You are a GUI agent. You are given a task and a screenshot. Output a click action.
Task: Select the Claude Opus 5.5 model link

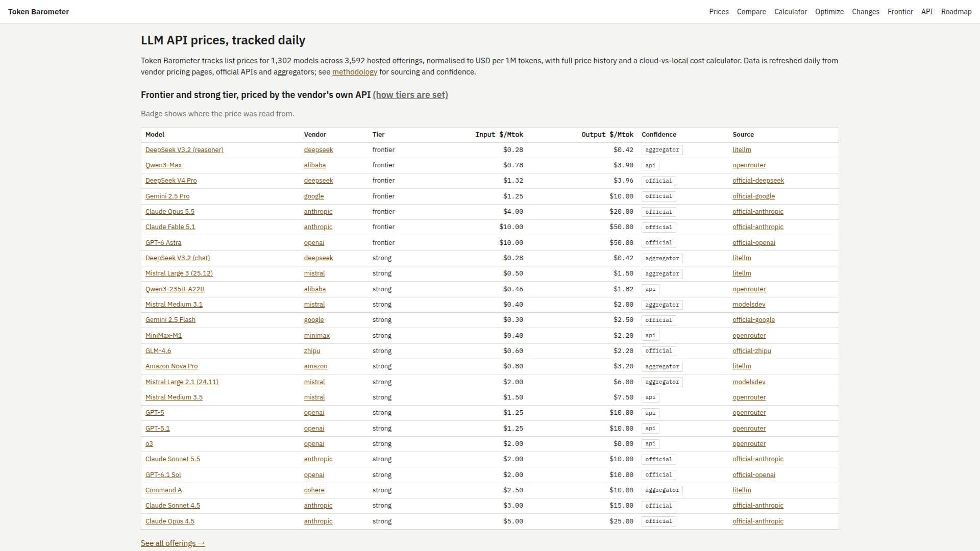coord(170,212)
